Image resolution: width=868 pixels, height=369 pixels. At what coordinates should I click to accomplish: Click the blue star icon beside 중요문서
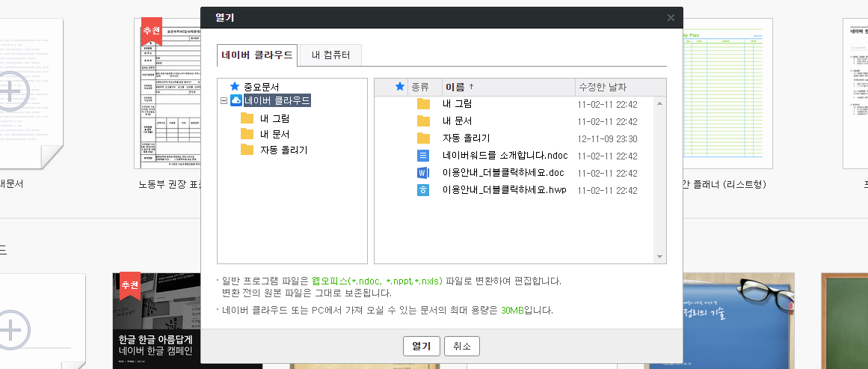coord(235,87)
